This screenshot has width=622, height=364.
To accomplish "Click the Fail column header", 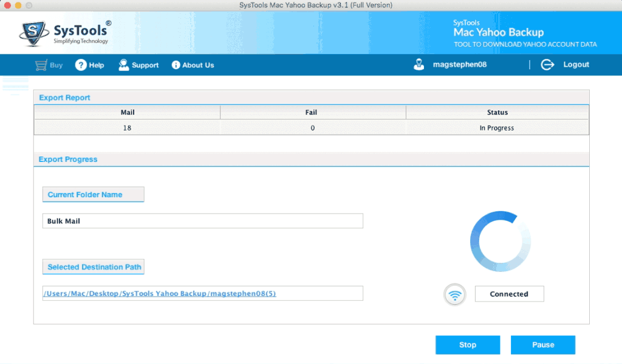I will pos(313,112).
